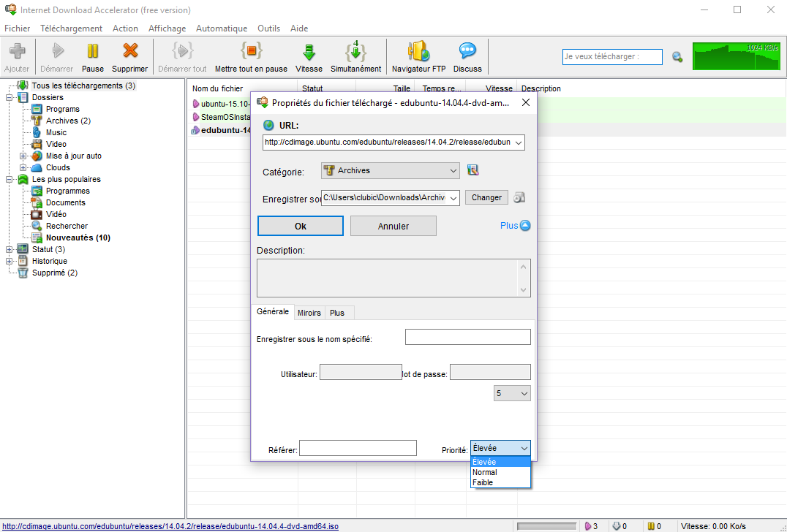Click the globe icon next to URL

(x=268, y=126)
